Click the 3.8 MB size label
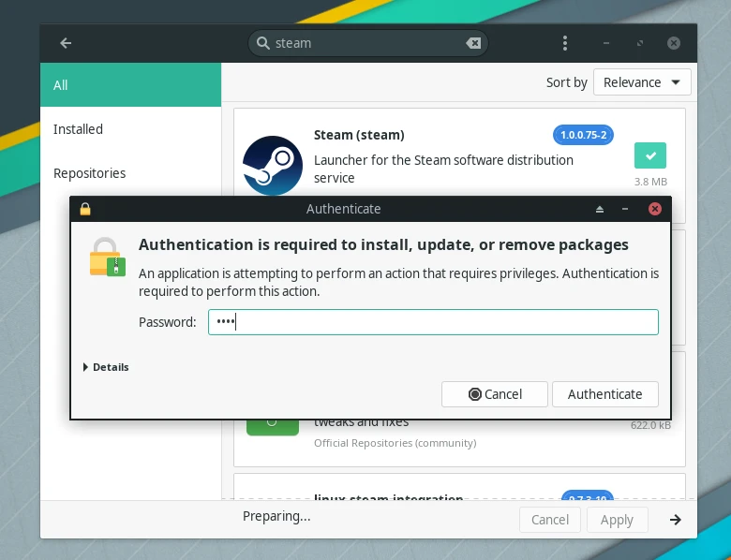Image resolution: width=731 pixels, height=560 pixels. pos(650,182)
